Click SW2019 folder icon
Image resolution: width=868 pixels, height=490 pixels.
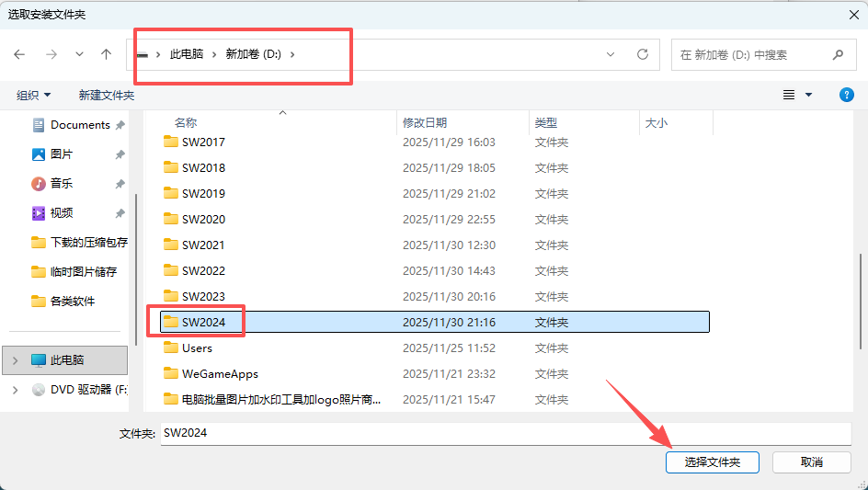click(171, 193)
